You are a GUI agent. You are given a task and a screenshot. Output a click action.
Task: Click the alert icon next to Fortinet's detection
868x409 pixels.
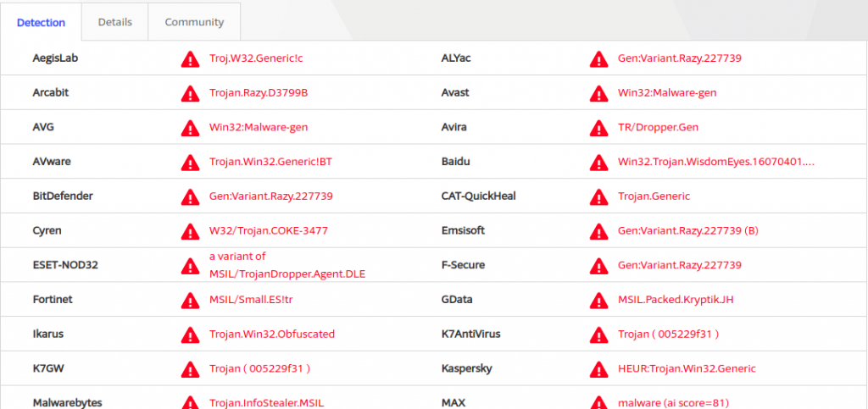pyautogui.click(x=190, y=300)
